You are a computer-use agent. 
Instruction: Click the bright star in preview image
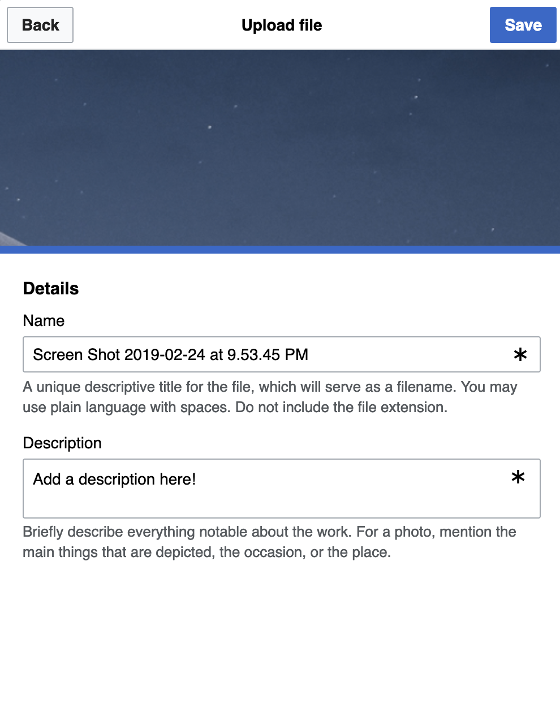[x=210, y=127]
